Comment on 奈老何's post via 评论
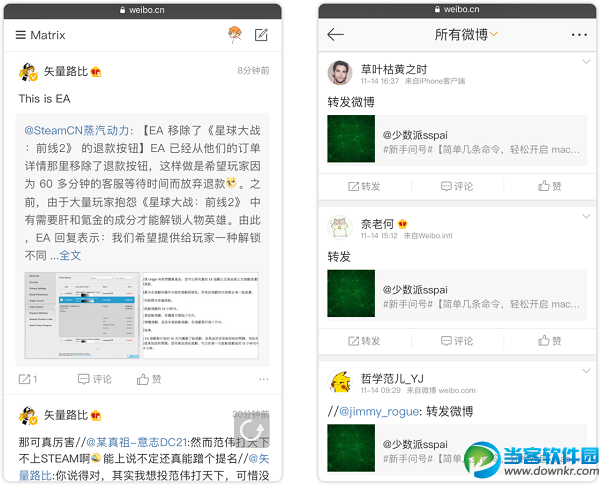Viewport: 600px width, 485px height. tap(457, 341)
